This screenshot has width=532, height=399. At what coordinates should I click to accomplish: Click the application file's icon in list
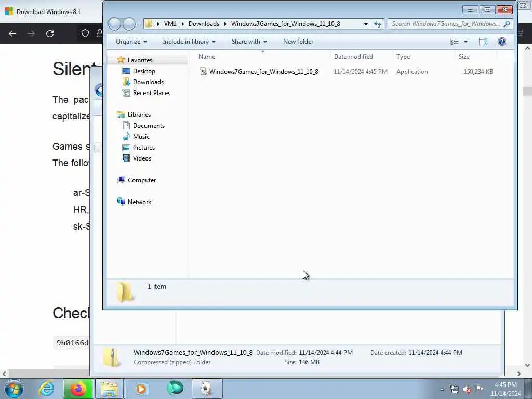point(203,72)
